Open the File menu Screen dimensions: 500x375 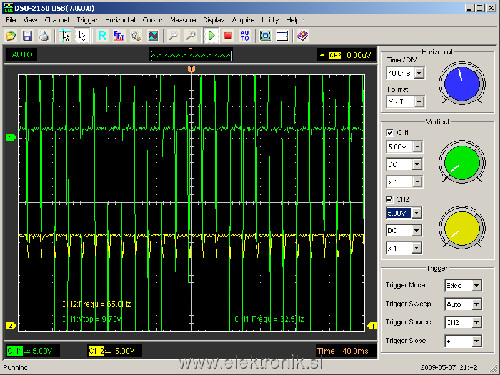(x=11, y=20)
